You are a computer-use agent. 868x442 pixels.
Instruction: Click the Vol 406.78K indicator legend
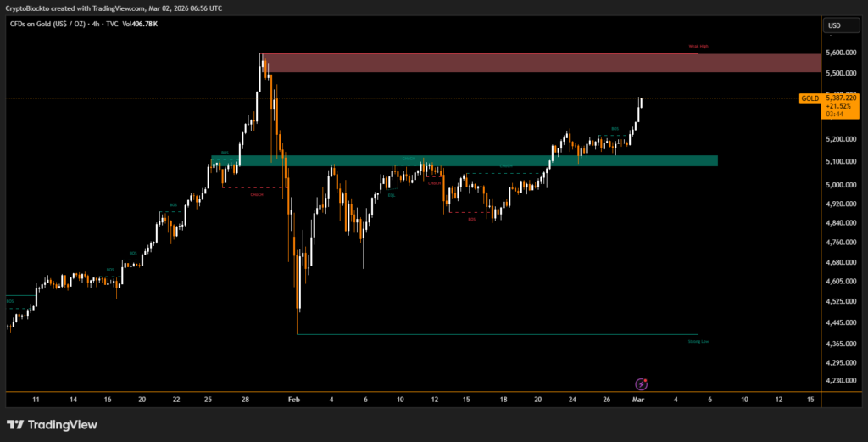point(138,24)
